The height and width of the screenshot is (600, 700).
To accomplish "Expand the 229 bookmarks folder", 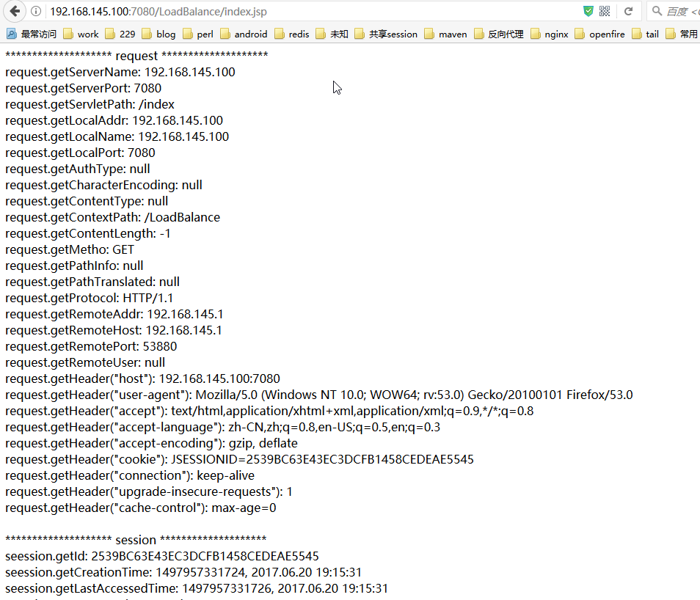I will click(x=120, y=34).
